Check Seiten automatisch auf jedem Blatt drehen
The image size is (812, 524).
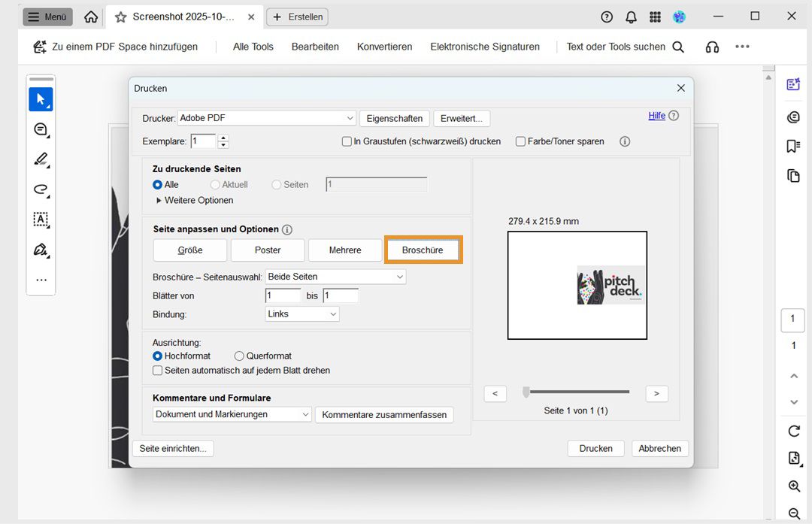157,371
